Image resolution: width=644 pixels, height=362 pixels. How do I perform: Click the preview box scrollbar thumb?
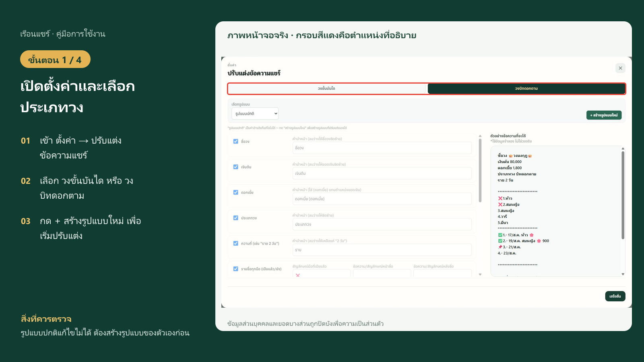[623, 195]
